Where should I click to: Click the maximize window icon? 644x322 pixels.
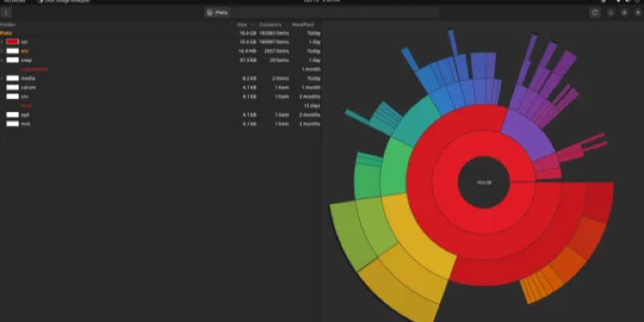624,13
